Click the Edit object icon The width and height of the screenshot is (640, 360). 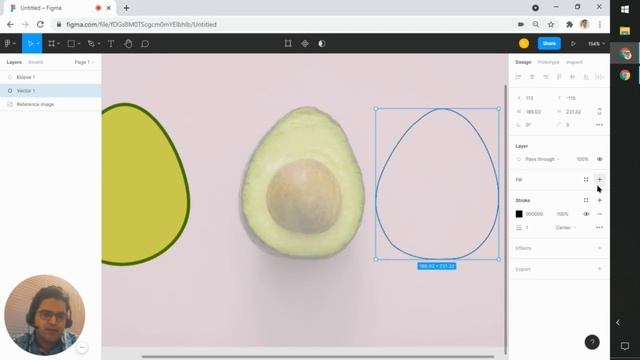tap(288, 43)
